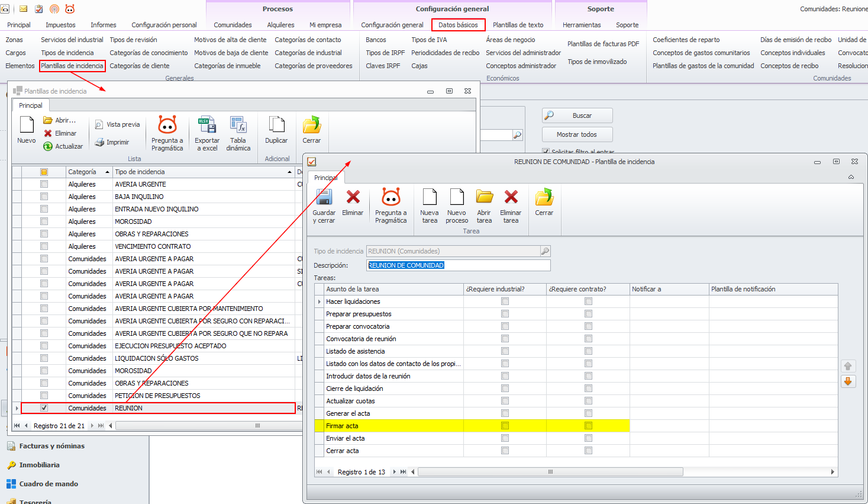The height and width of the screenshot is (504, 868).
Task: Remove the selected task with Eliminar tarea
Action: [x=511, y=206]
